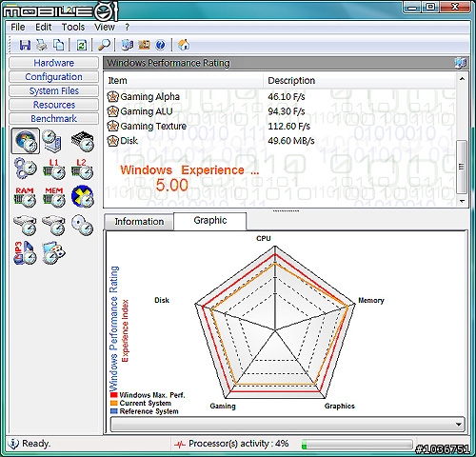Click the Copy pages toolbar icon
This screenshot has height=457, width=476.
[59, 45]
